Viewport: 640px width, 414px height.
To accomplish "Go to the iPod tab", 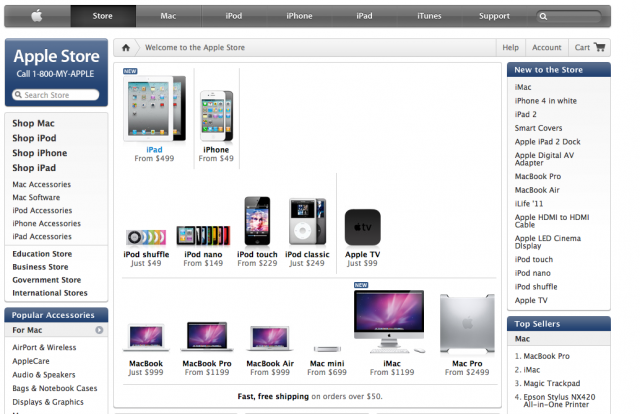I will click(x=234, y=16).
